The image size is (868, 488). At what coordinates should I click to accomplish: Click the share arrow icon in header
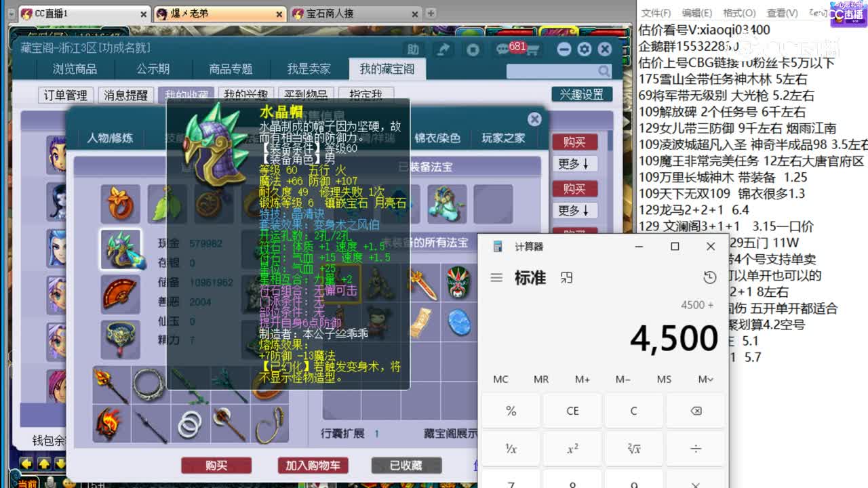(x=443, y=49)
